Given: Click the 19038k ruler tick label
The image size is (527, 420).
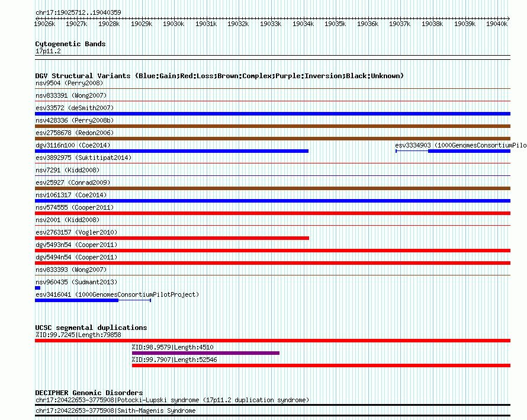Looking at the screenshot, I should point(432,24).
